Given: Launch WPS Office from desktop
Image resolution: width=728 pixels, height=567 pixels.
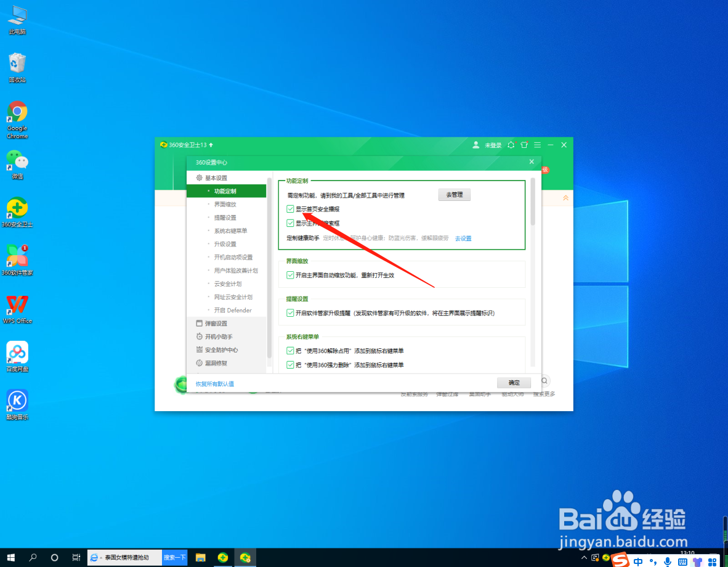Looking at the screenshot, I should pyautogui.click(x=17, y=309).
